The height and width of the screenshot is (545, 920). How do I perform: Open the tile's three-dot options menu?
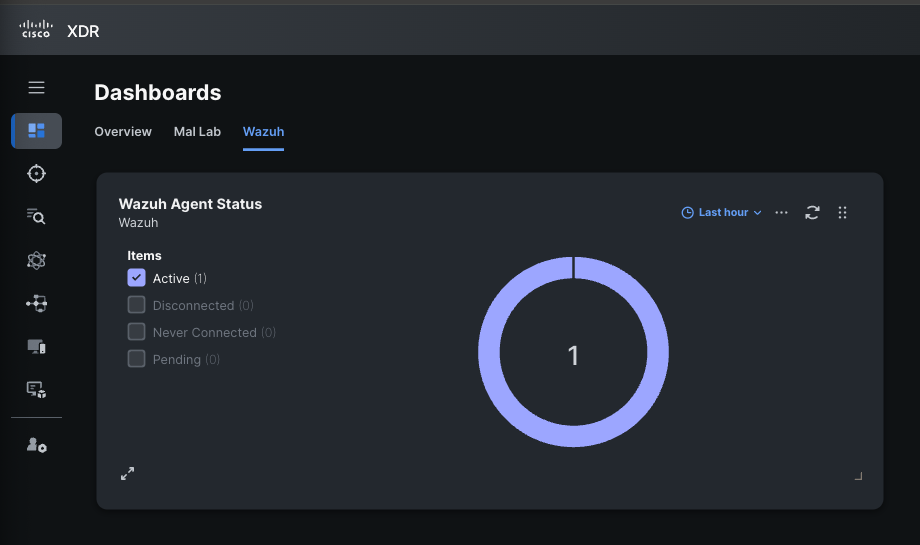point(782,212)
